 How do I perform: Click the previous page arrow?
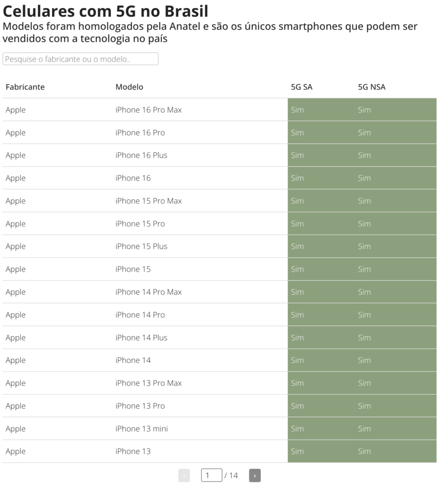[184, 475]
